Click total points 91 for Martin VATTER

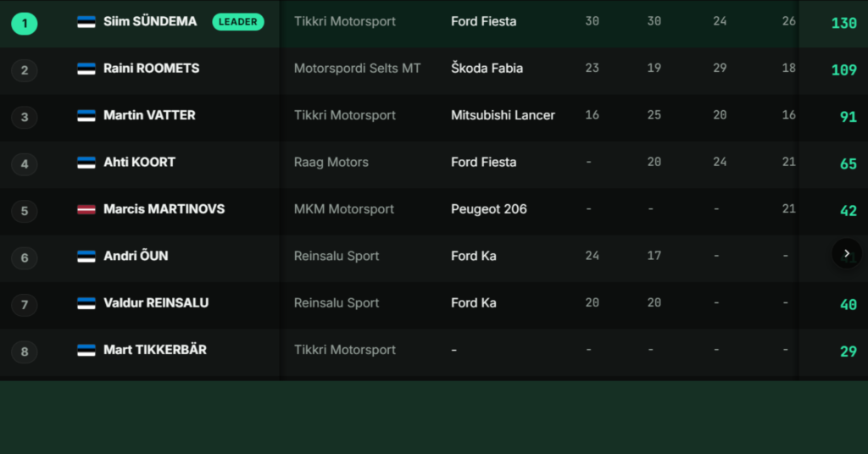point(849,117)
